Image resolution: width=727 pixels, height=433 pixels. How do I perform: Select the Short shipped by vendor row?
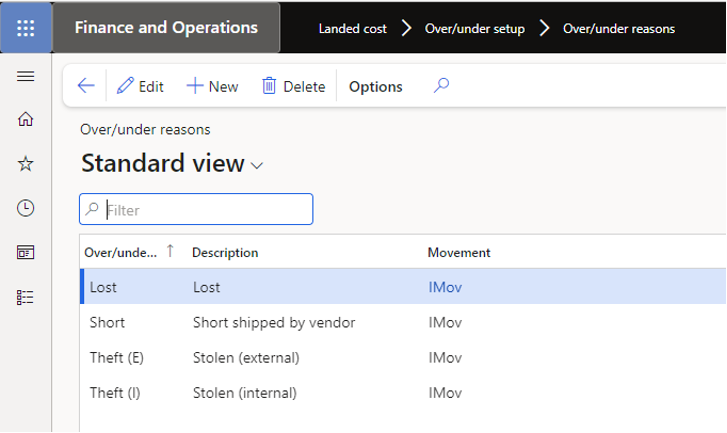[273, 323]
